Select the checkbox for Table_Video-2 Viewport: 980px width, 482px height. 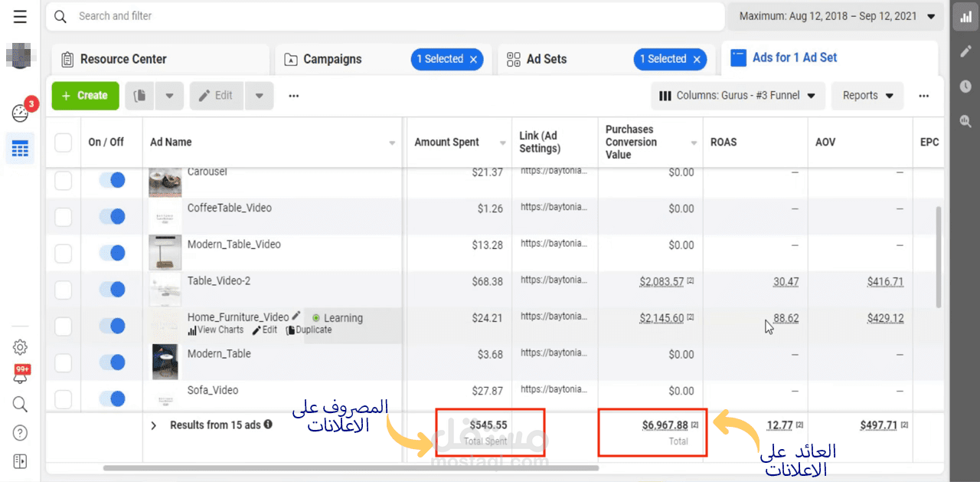64,289
